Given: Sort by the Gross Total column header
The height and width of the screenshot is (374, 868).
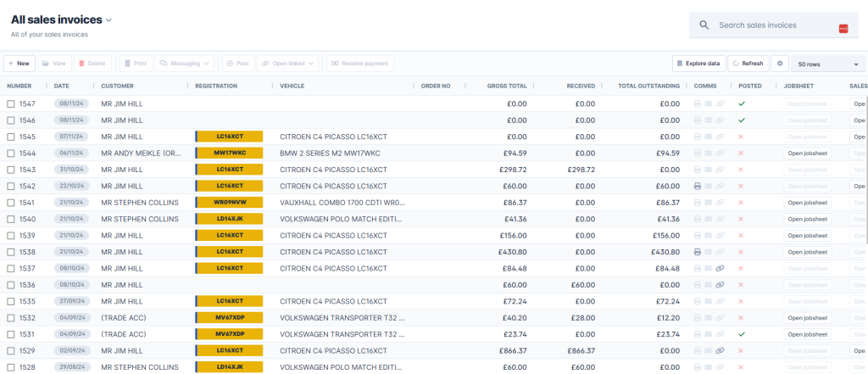Looking at the screenshot, I should click(x=507, y=86).
